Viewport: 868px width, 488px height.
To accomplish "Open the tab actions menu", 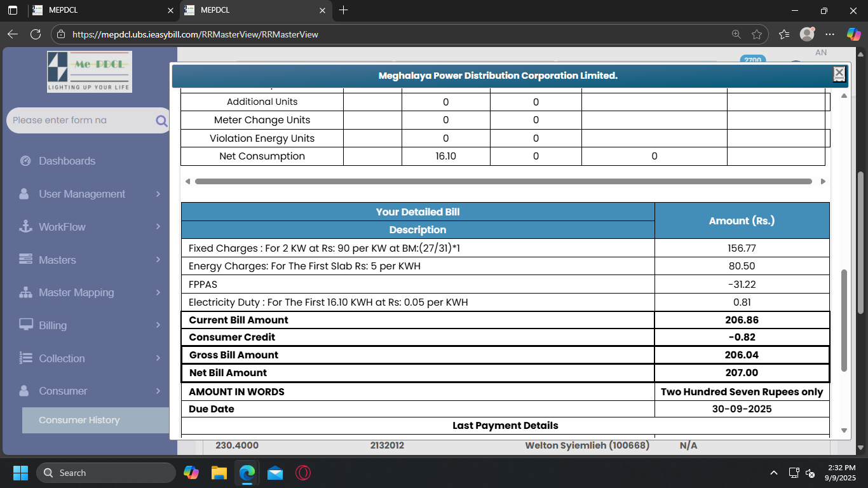I will 13,10.
